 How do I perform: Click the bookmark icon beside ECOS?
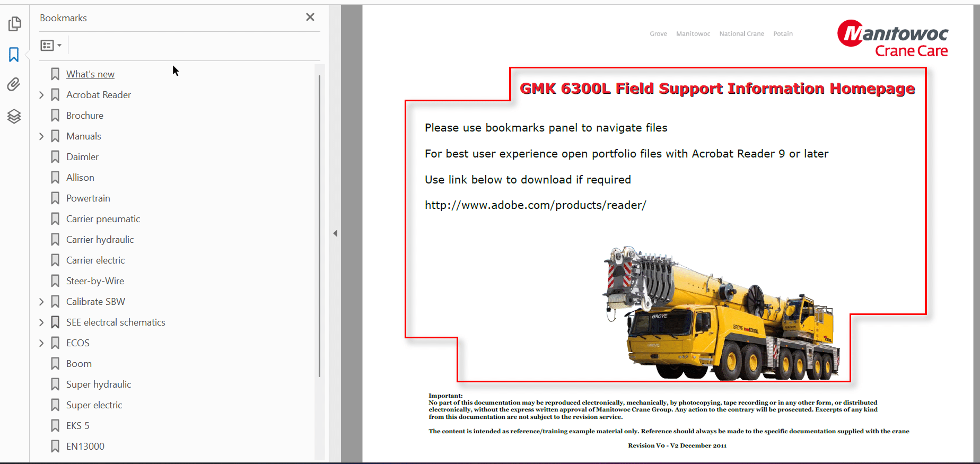[x=55, y=343]
